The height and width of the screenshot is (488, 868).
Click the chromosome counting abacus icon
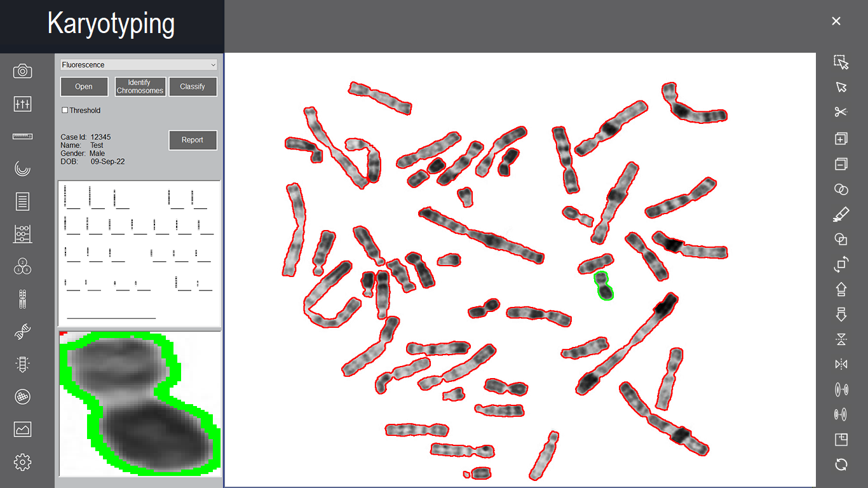[22, 233]
